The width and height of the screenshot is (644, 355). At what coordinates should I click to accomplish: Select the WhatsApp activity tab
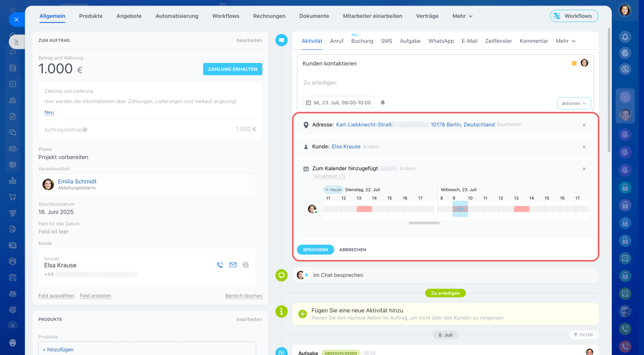441,41
